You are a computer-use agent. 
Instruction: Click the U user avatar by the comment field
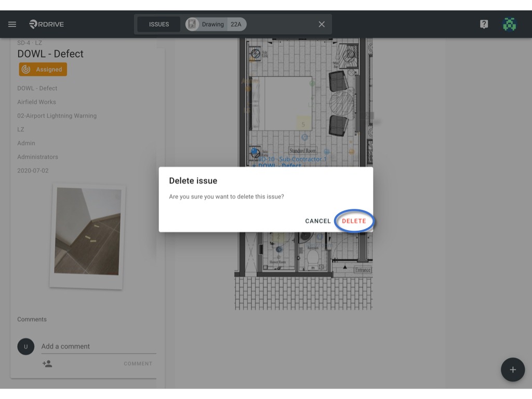[x=26, y=347]
